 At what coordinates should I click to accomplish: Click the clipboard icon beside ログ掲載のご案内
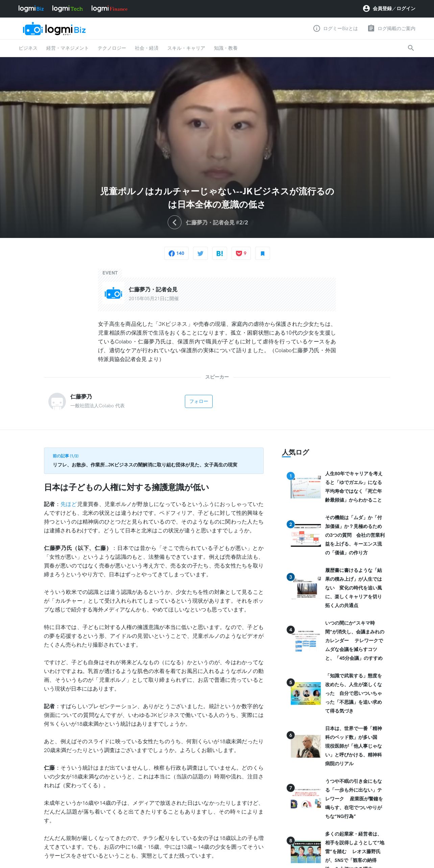[x=371, y=28]
